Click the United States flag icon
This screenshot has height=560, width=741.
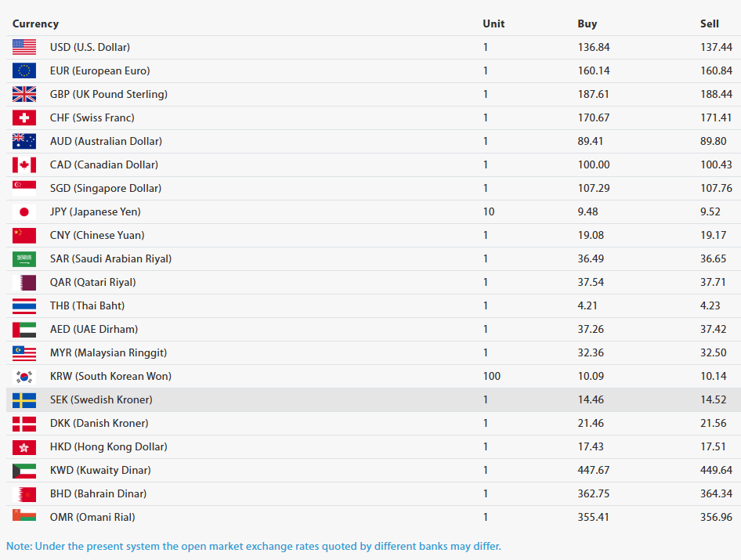[x=24, y=47]
